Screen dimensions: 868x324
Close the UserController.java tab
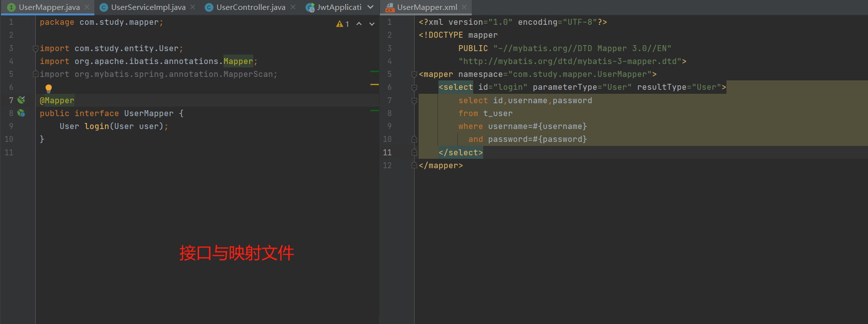tap(293, 7)
